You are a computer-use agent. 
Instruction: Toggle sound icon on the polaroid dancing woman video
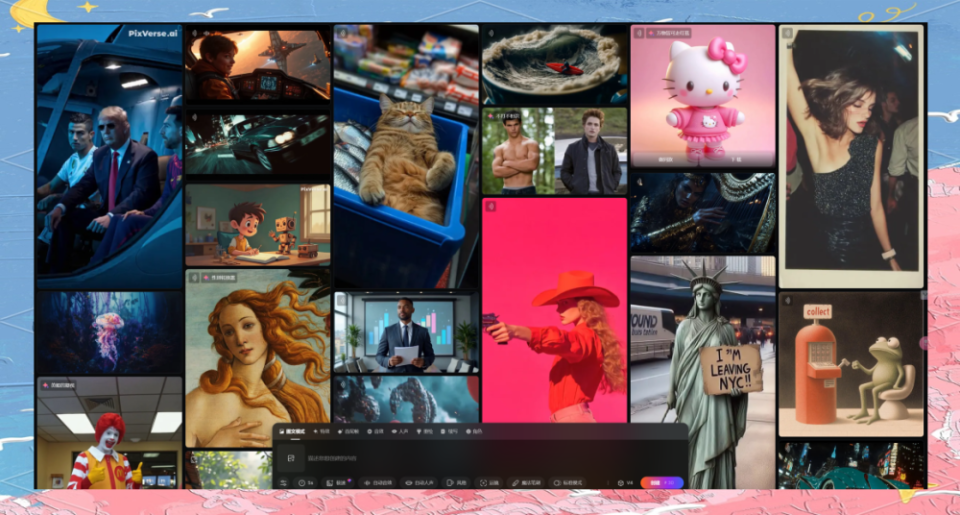[787, 33]
